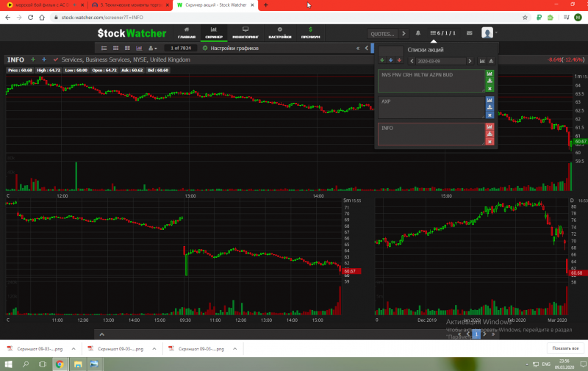Open notifications bell icon
Screen dimensions: 588x371
coord(417,33)
